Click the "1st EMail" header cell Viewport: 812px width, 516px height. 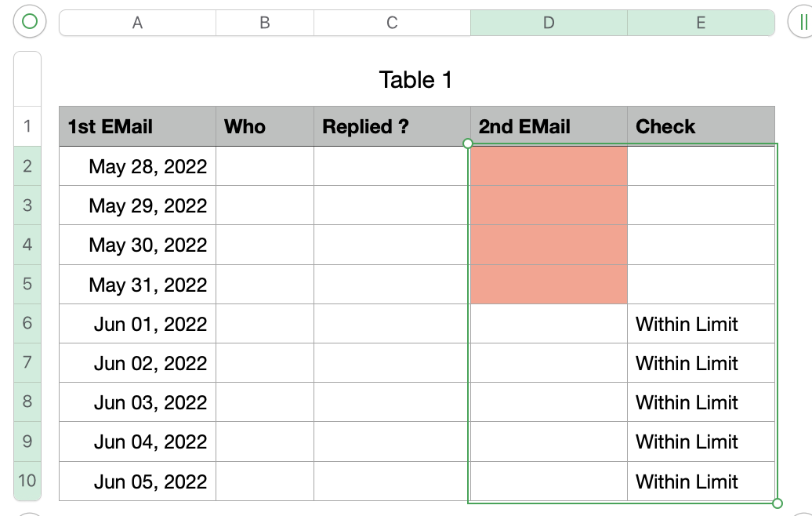click(137, 126)
